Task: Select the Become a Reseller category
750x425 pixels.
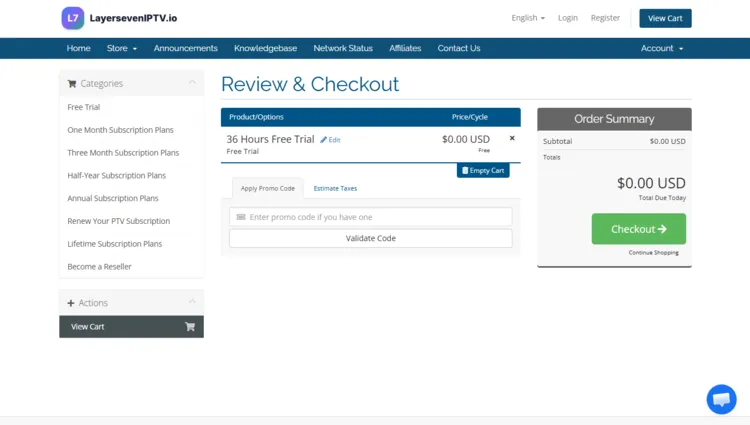Action: point(132,266)
